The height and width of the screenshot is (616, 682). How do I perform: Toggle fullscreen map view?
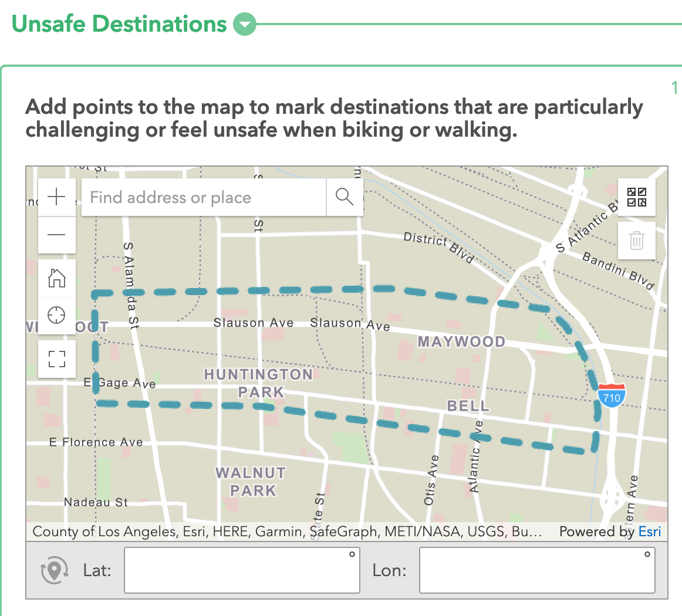pyautogui.click(x=57, y=358)
